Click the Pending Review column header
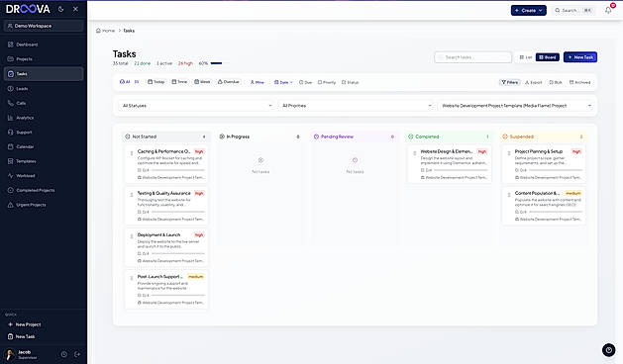623x364 pixels. [x=355, y=136]
